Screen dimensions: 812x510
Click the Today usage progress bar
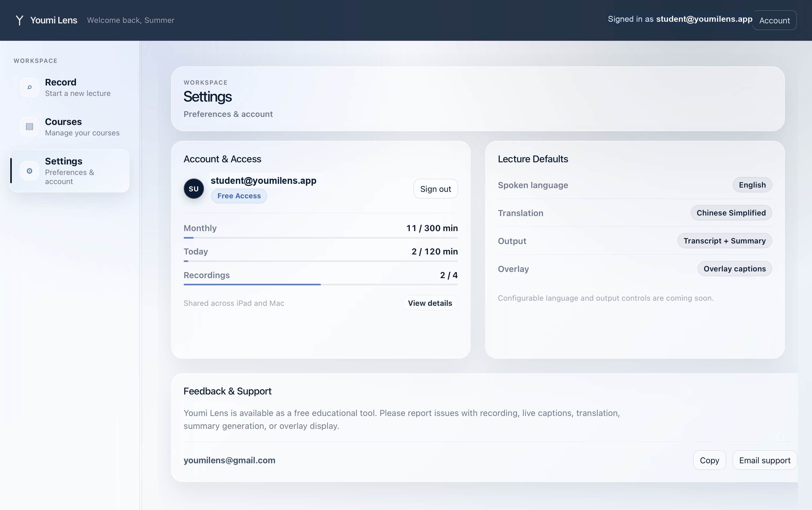coord(321,261)
